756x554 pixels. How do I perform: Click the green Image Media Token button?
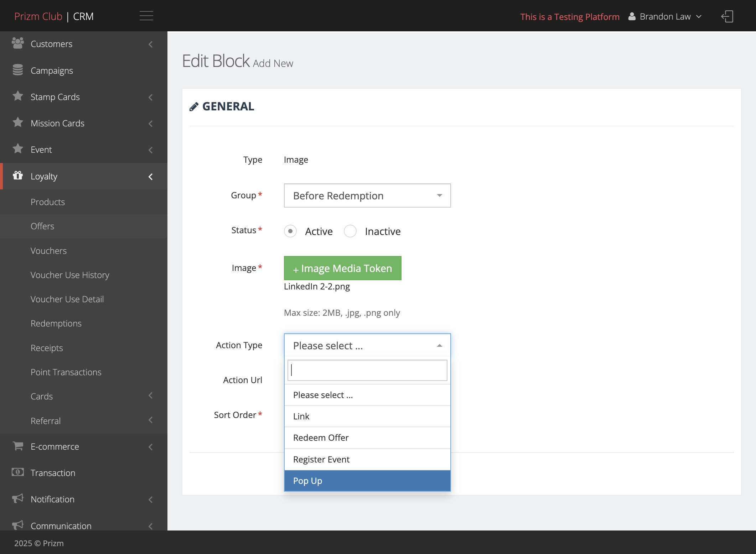(x=342, y=268)
